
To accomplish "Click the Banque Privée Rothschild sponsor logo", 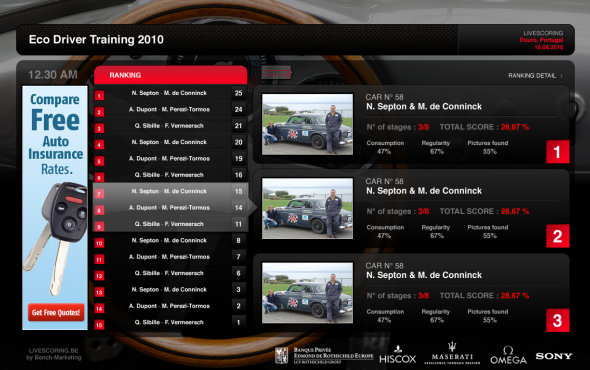I will 324,355.
